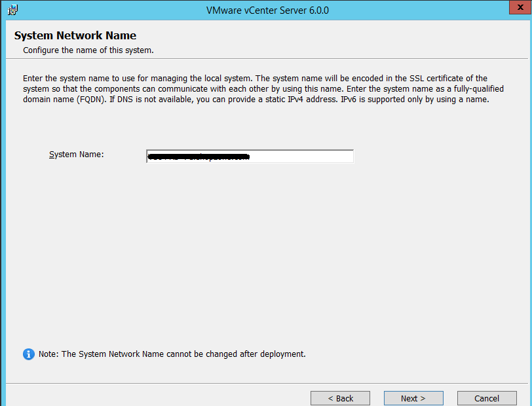
Task: Select the 'System Network Name' heading
Action: click(x=75, y=35)
